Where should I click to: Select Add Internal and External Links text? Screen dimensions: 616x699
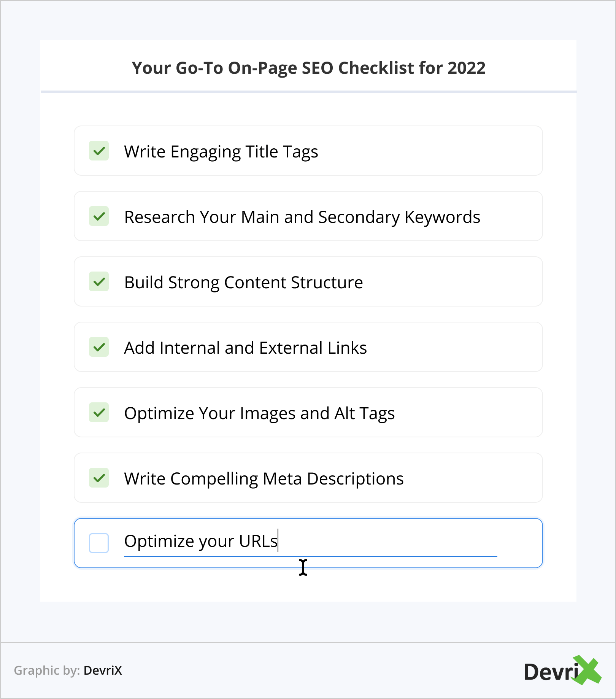[245, 348]
